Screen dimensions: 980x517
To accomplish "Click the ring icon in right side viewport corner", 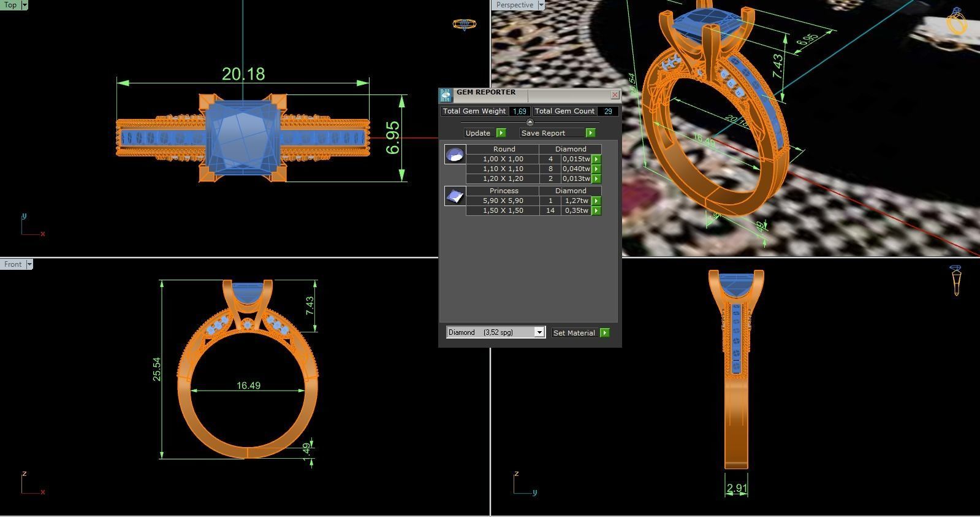I will (956, 280).
